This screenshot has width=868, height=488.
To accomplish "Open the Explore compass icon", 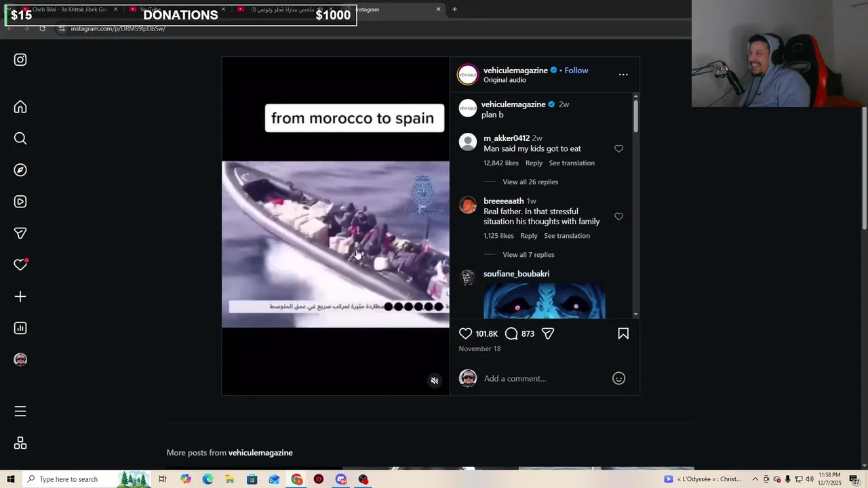I will (20, 170).
